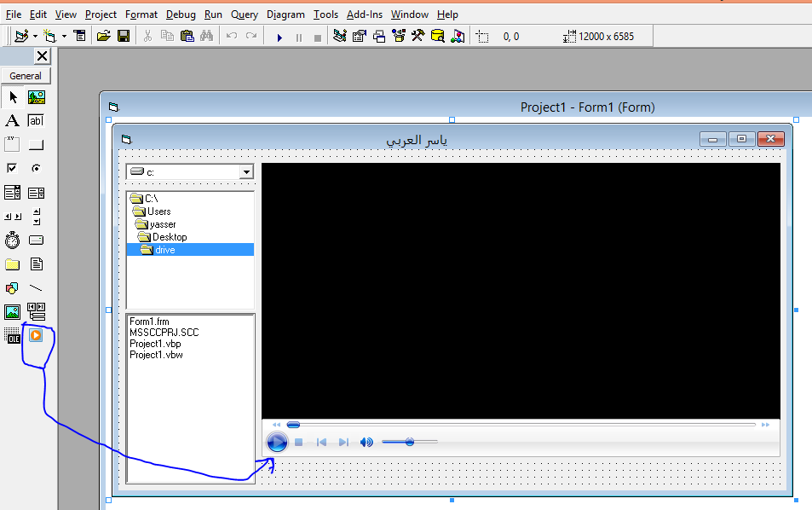Open Visual Component Manager toolbar icon
The height and width of the screenshot is (510, 812).
click(x=458, y=37)
